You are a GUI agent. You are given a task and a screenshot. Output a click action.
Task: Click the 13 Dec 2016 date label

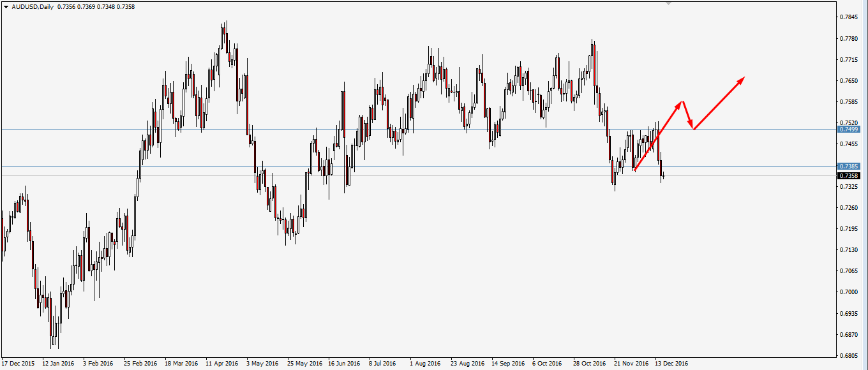671,364
